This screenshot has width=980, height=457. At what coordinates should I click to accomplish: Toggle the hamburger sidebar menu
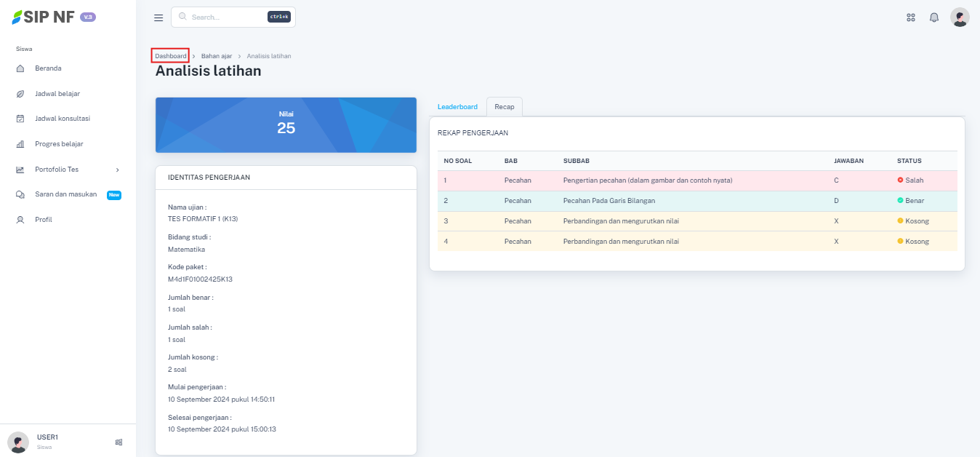tap(158, 17)
